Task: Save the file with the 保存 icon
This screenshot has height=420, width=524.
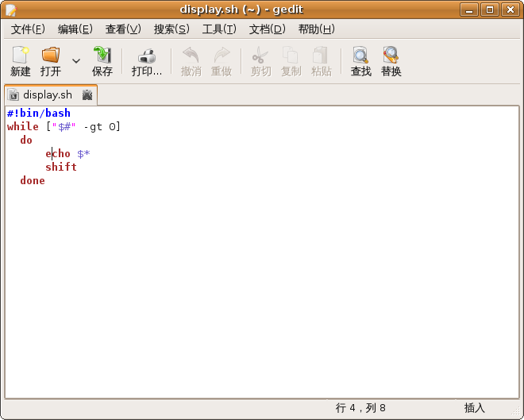Action: [102, 55]
